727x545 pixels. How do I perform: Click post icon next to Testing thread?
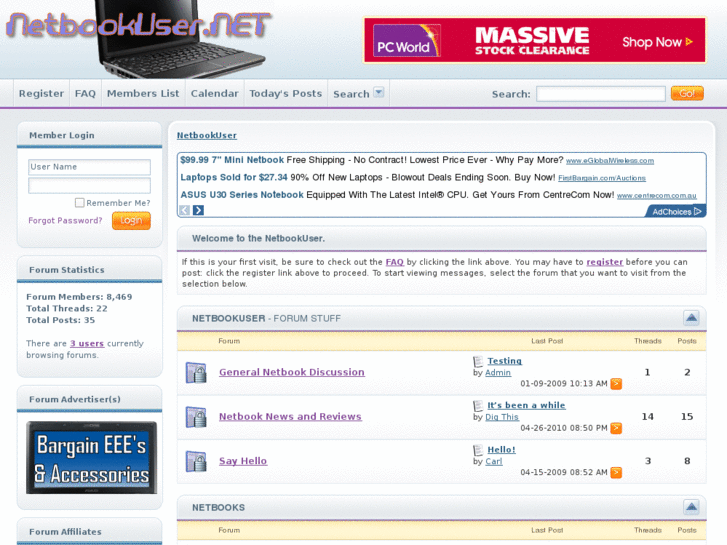(478, 361)
